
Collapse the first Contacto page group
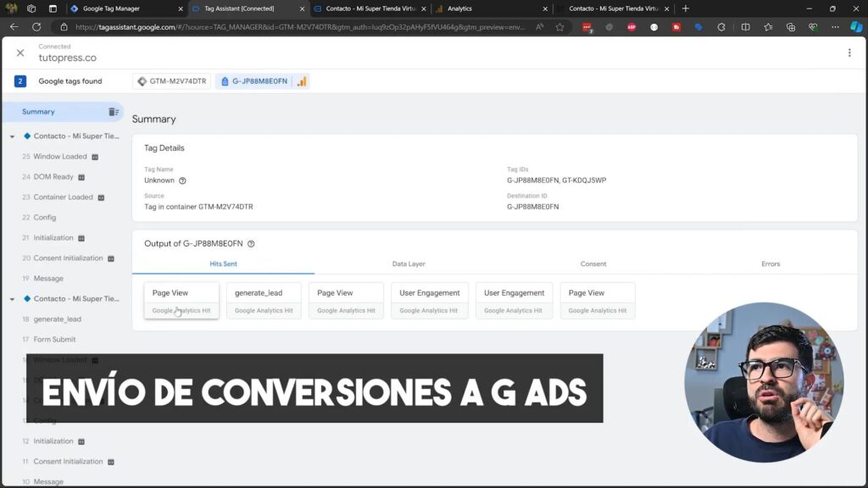tap(12, 136)
